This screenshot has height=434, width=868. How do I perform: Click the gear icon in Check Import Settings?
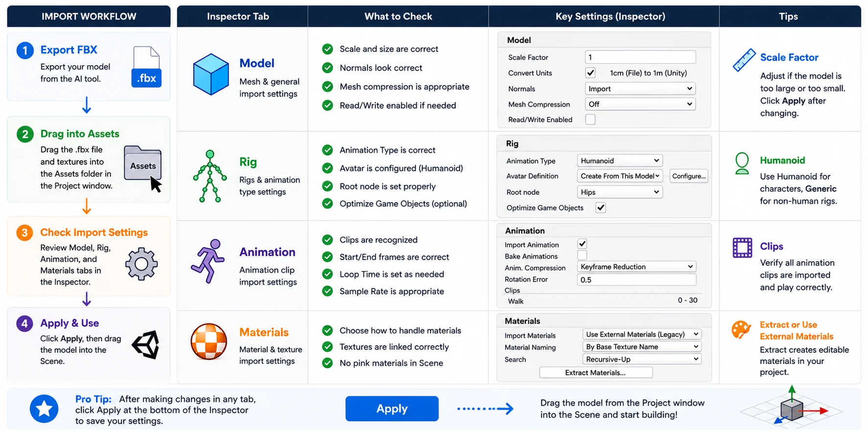click(x=141, y=264)
